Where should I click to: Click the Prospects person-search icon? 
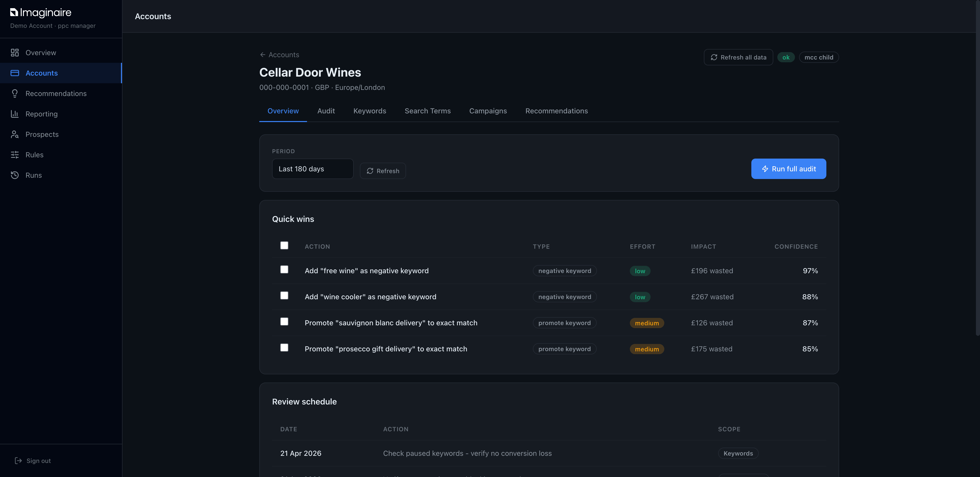tap(15, 134)
